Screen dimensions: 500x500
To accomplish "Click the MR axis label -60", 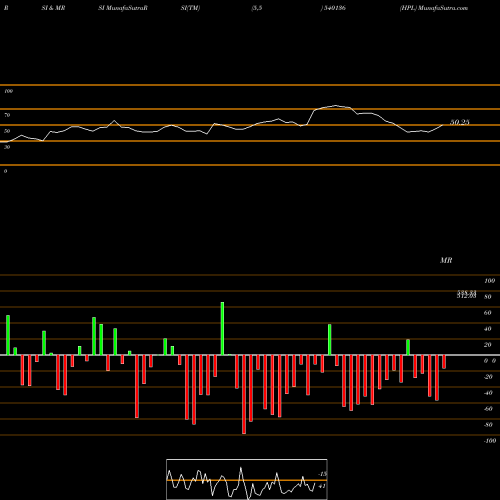I will 488,409.
